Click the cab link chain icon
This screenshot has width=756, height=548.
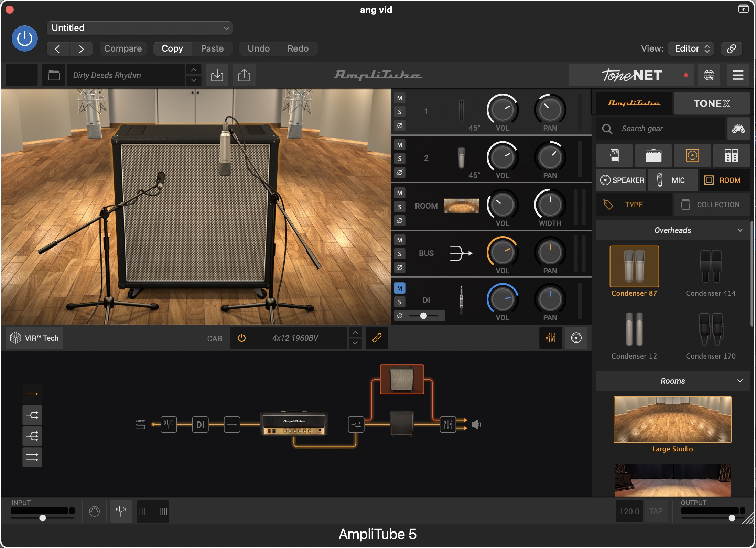coord(377,338)
